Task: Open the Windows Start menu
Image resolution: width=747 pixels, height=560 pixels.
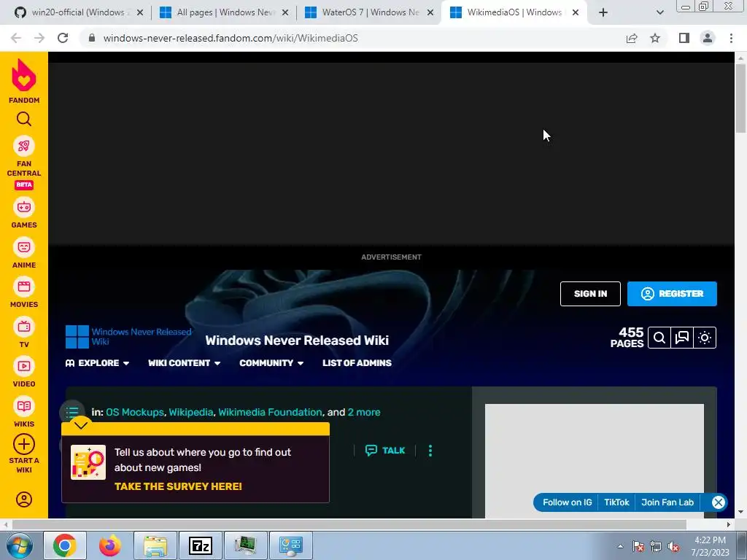Action: 19,545
